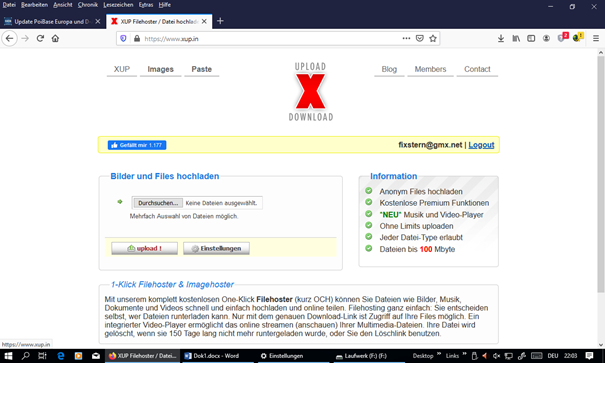
Task: Open the Hilfe menu
Action: coord(165,5)
